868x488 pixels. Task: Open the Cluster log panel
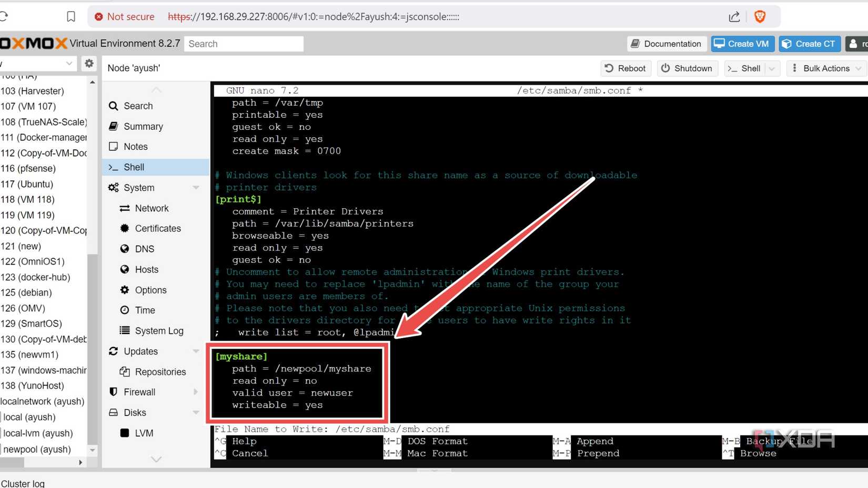[x=23, y=483]
